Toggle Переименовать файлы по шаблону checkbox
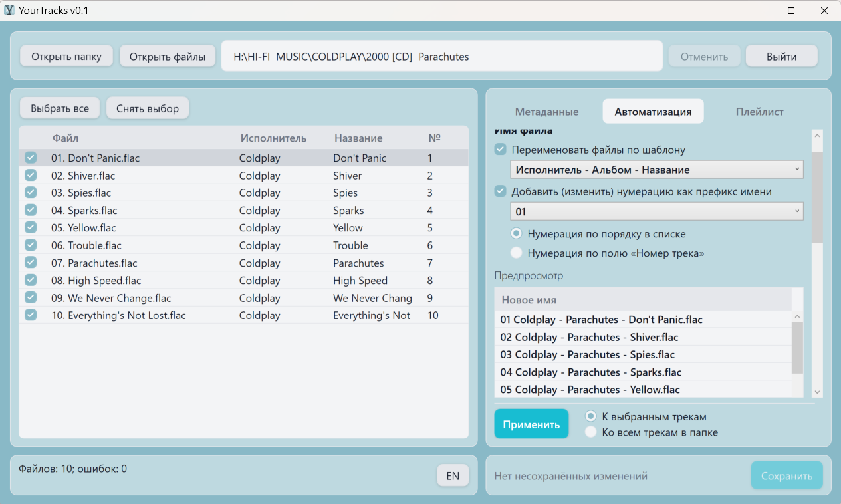The width and height of the screenshot is (841, 504). click(x=501, y=150)
